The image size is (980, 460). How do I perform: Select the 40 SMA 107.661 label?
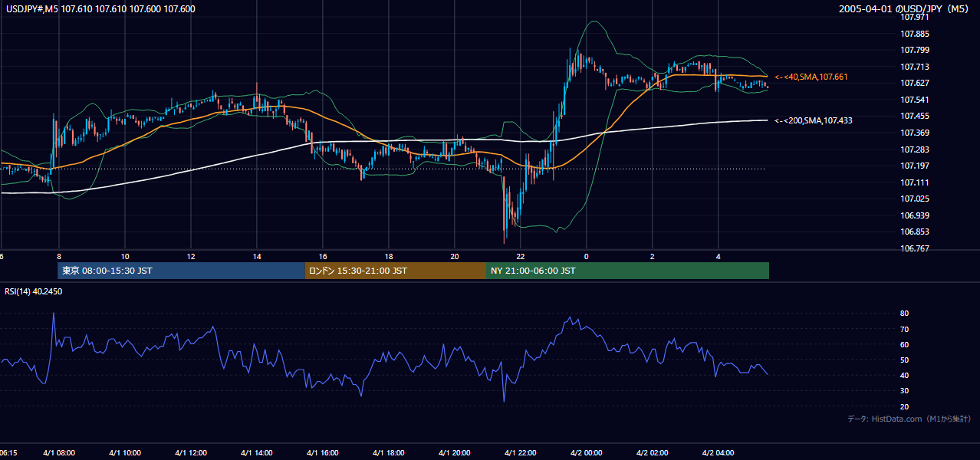811,77
